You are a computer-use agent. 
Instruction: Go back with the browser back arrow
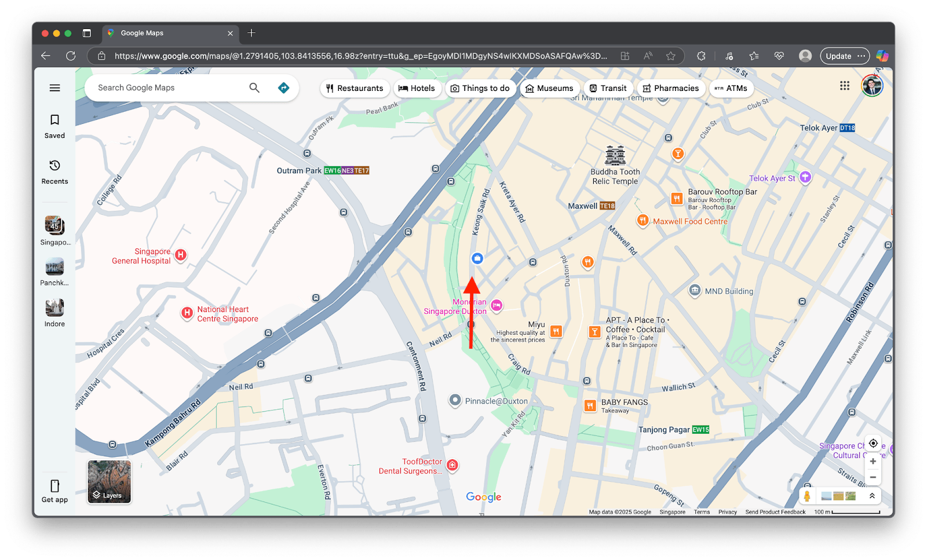46,56
